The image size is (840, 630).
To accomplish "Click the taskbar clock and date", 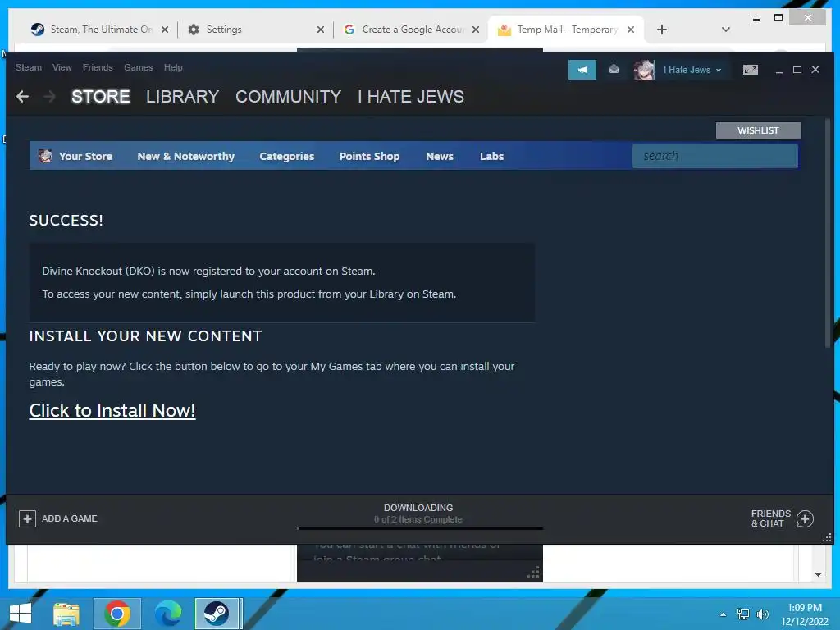I will coord(804,614).
